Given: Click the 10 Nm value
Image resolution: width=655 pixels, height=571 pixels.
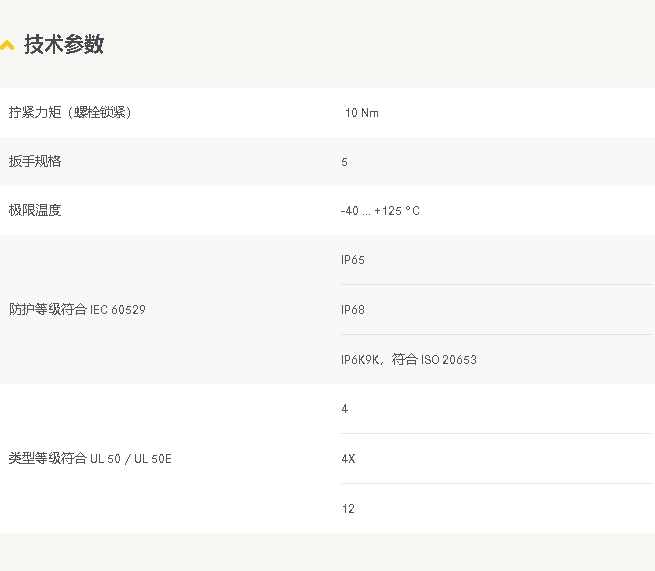Looking at the screenshot, I should point(362,113).
